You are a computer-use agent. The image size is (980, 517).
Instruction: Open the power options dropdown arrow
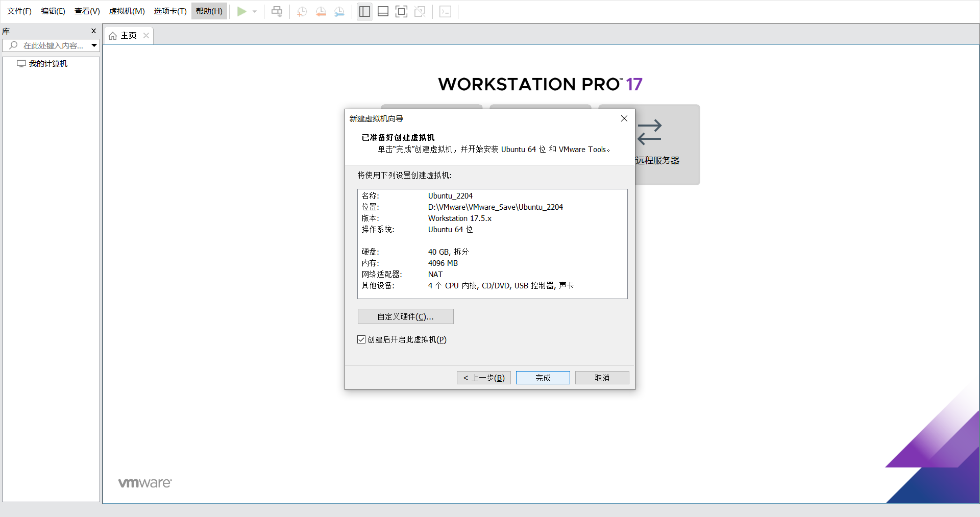(255, 11)
